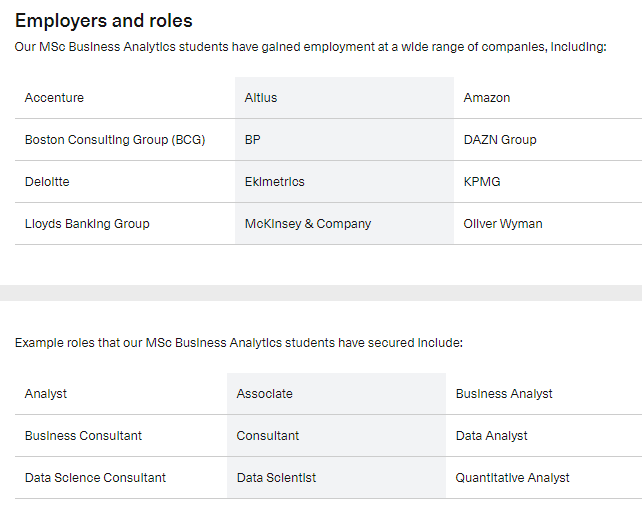The image size is (642, 518).
Task: Select the Data Scientist role
Action: coord(337,478)
